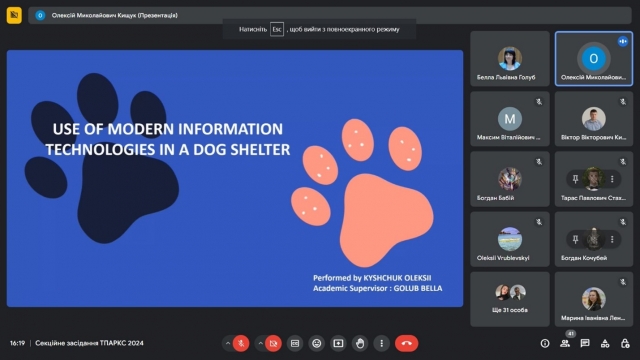Click 'Performed by KYSHCHUK OLEKSII' text on slide
Screen dimensions: 640x360
pyautogui.click(x=372, y=278)
